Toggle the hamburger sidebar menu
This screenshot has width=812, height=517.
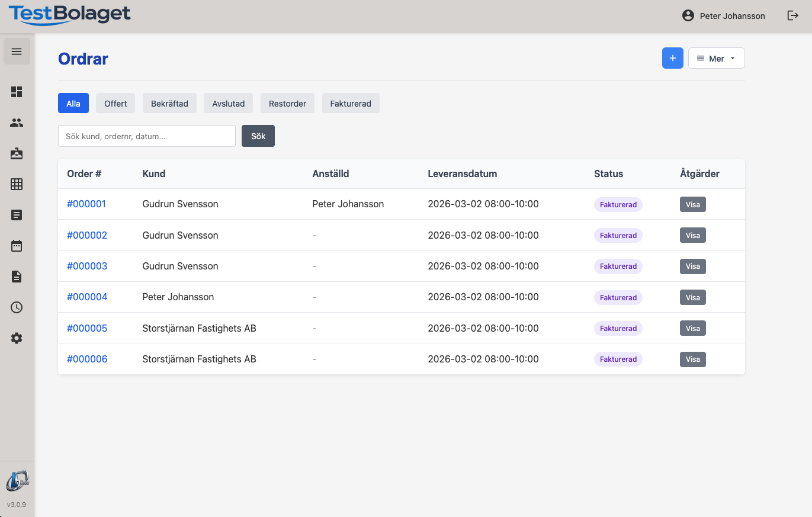tap(17, 52)
